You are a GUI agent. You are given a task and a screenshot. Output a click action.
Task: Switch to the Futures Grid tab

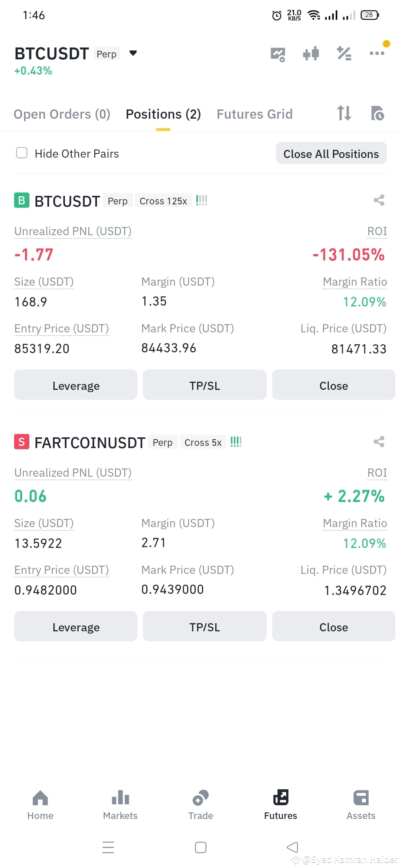pyautogui.click(x=255, y=114)
